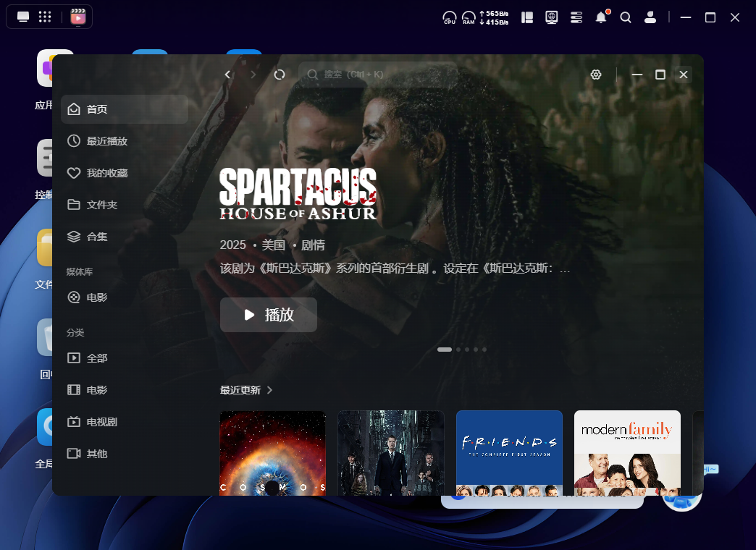Click the layers icon beside 合集

tap(74, 236)
